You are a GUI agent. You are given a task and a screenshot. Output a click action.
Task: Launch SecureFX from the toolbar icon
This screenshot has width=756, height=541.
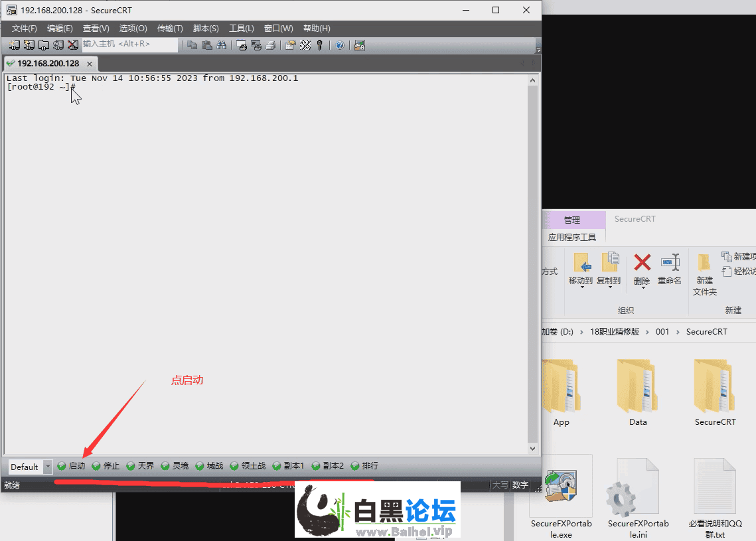coord(360,45)
